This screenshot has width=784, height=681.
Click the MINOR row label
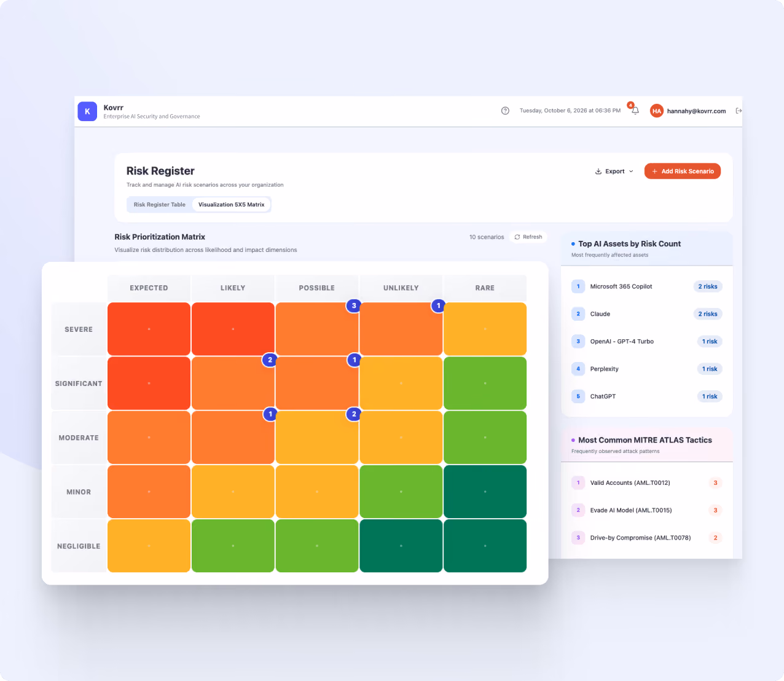coord(79,492)
